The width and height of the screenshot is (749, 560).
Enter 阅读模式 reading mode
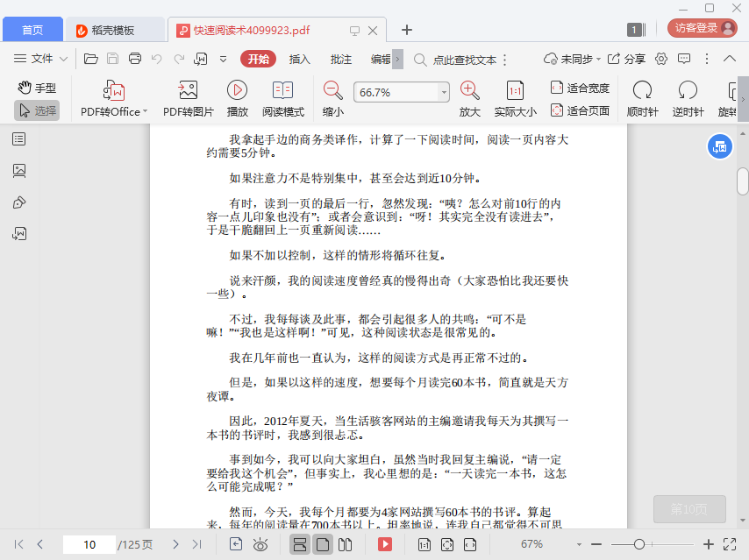coord(282,90)
